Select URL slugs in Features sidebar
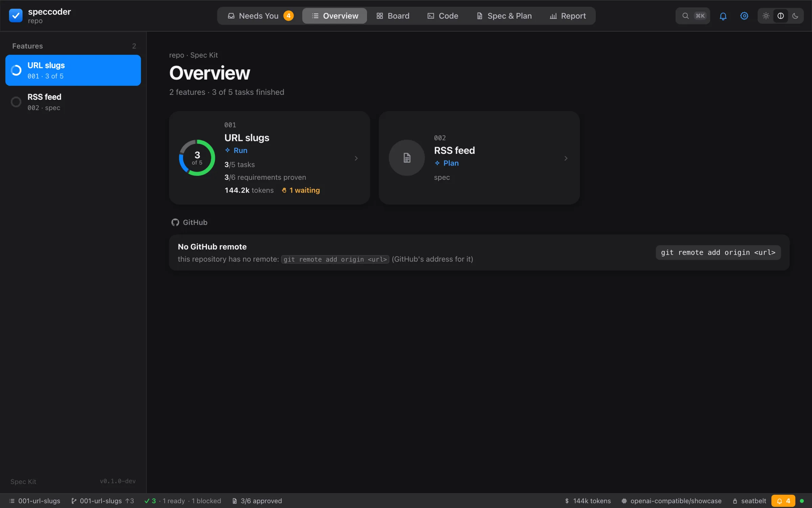Screen dimensions: 812x508 (73, 70)
